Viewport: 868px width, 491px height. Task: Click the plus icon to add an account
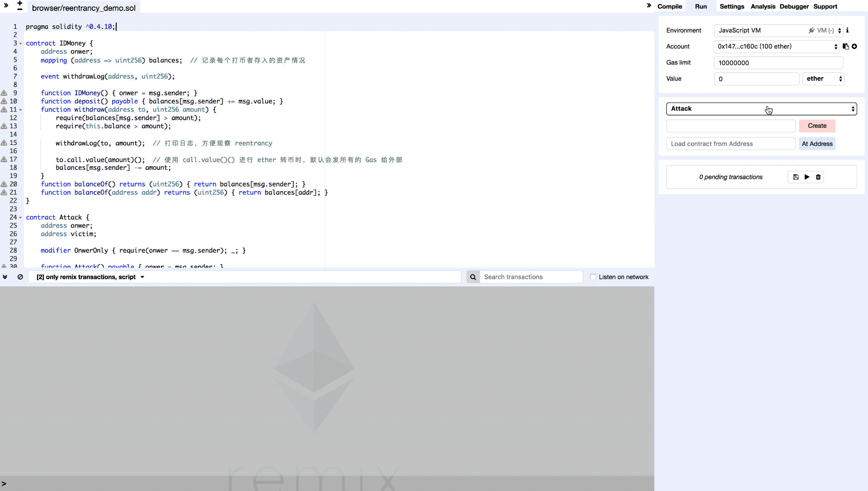coord(854,47)
